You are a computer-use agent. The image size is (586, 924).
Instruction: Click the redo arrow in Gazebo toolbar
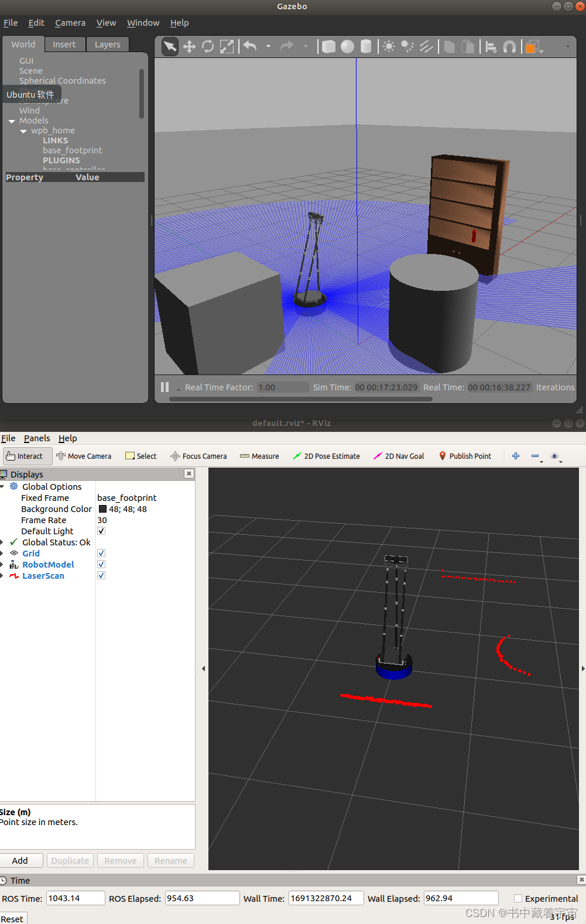(x=287, y=46)
